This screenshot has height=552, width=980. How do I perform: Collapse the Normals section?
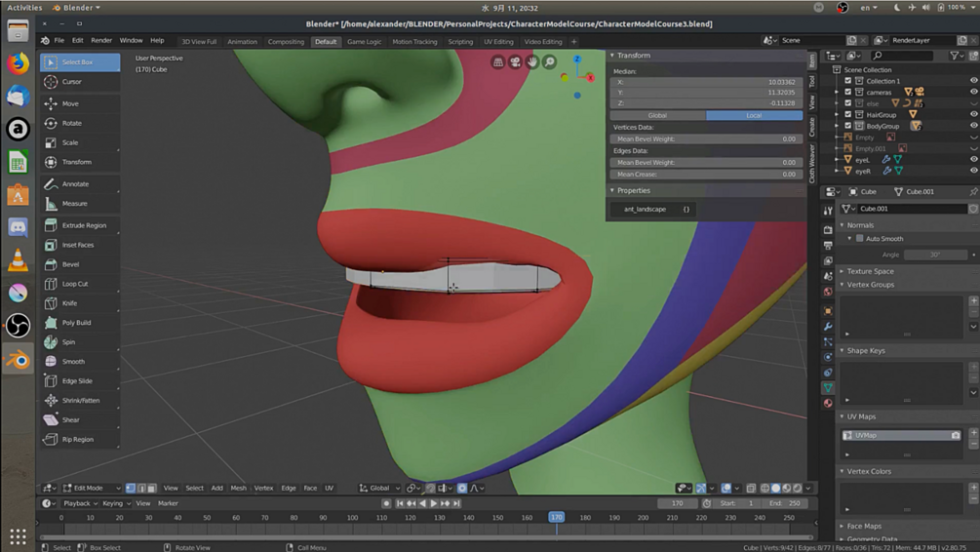point(843,225)
